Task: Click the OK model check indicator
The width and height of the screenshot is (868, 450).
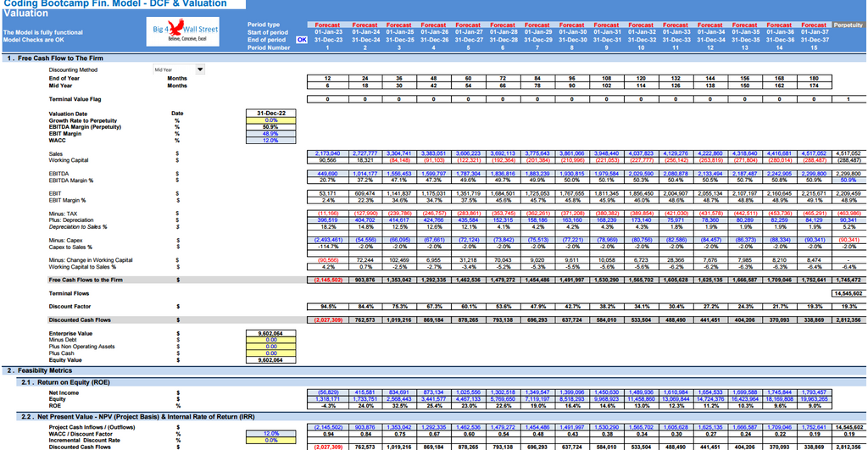Action: pyautogui.click(x=301, y=40)
